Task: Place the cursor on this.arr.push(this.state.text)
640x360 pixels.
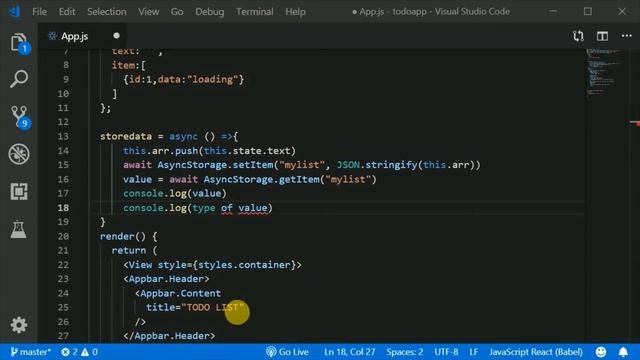Action: 209,151
